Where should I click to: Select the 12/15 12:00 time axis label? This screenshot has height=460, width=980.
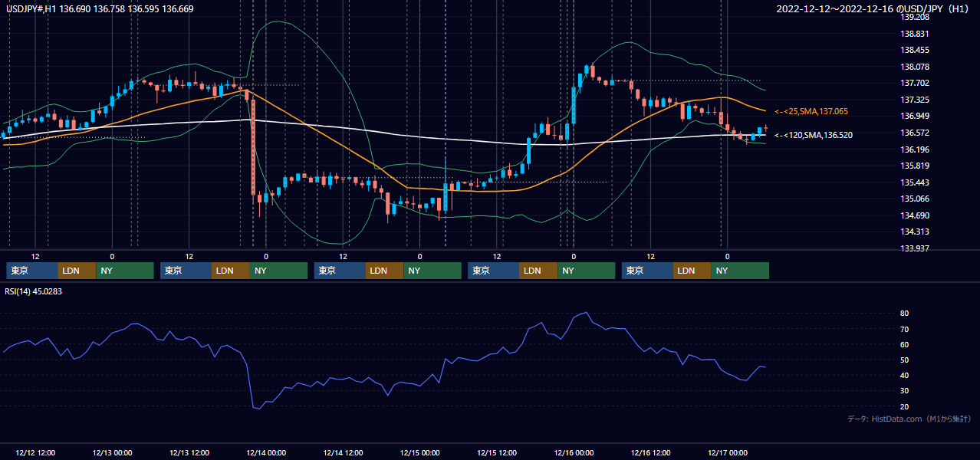[497, 452]
